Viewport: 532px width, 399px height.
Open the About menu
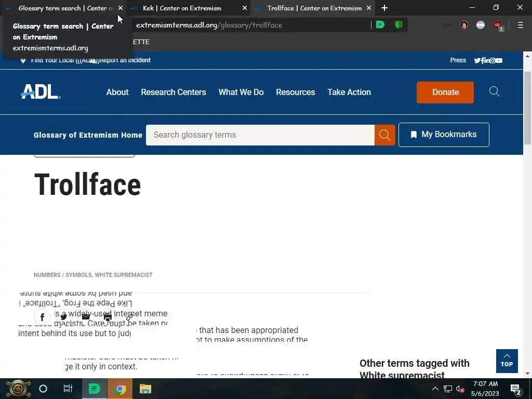[x=117, y=92]
